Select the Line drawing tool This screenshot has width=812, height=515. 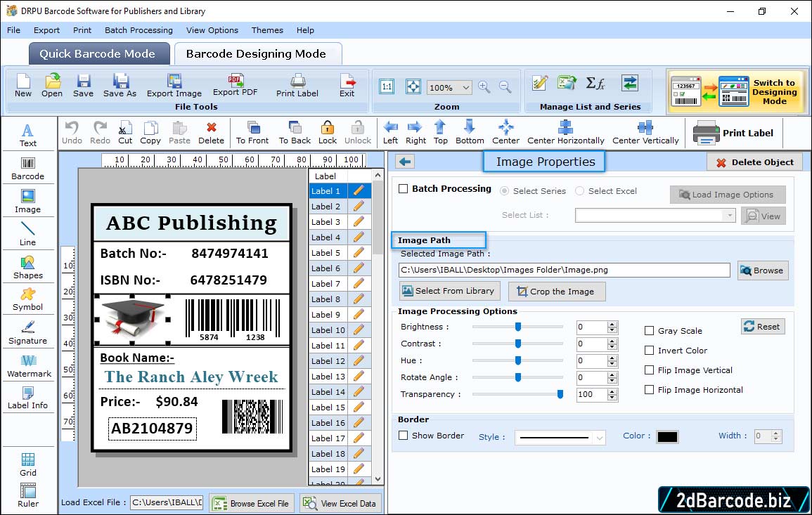tap(28, 234)
